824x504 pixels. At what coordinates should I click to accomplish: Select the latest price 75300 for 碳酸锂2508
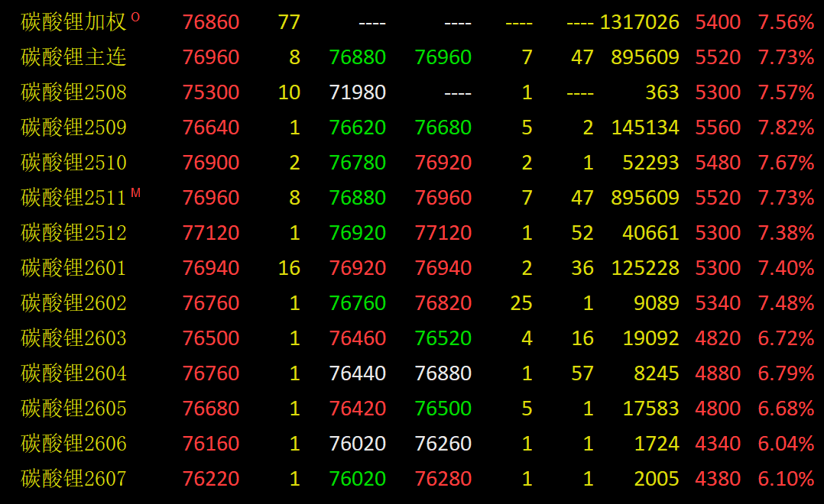(211, 92)
